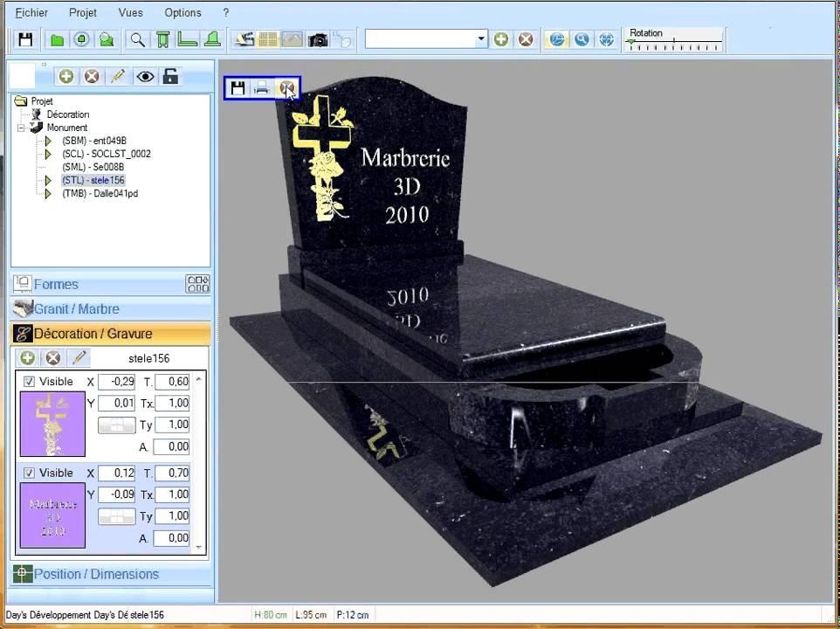Open the toolbar combo box dropdown
840x629 pixels.
click(x=481, y=38)
